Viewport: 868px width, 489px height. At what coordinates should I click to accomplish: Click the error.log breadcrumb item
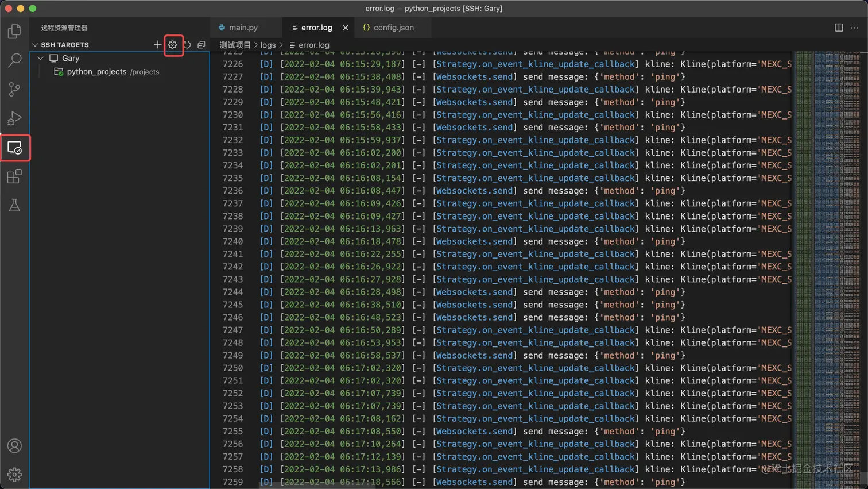313,45
